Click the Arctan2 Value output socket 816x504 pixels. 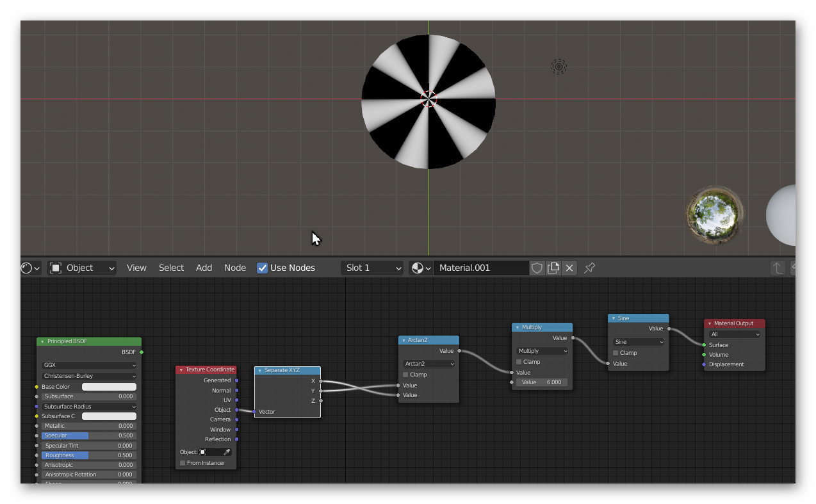pos(459,351)
